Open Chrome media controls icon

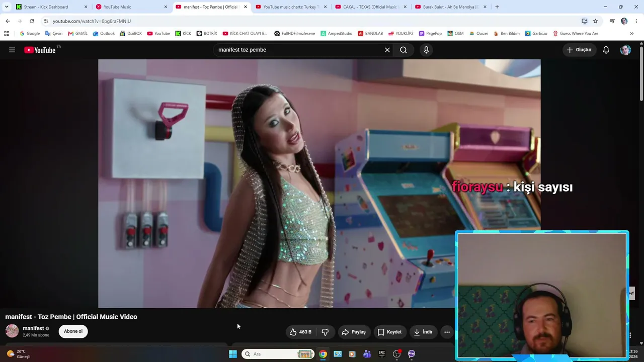click(x=612, y=21)
